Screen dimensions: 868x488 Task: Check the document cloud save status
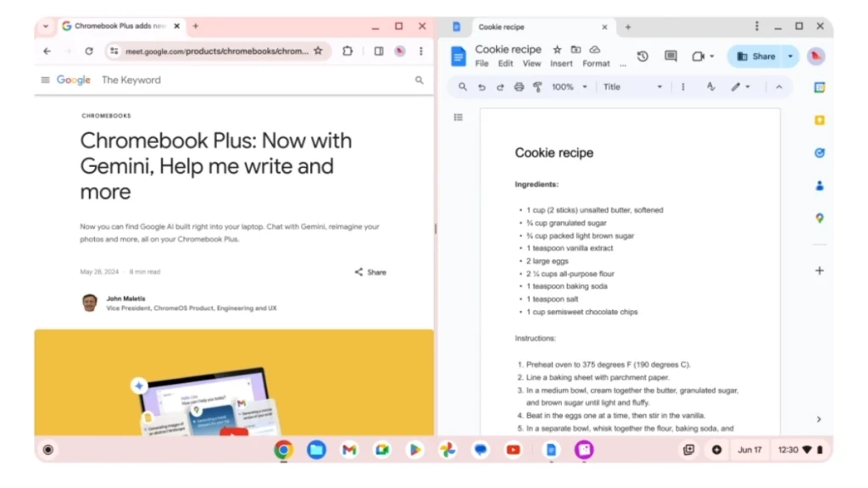point(594,49)
